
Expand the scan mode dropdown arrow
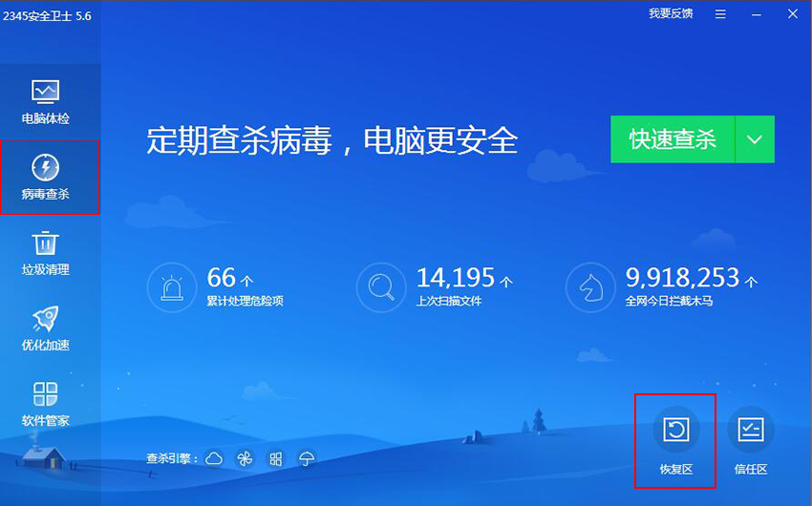(x=755, y=139)
